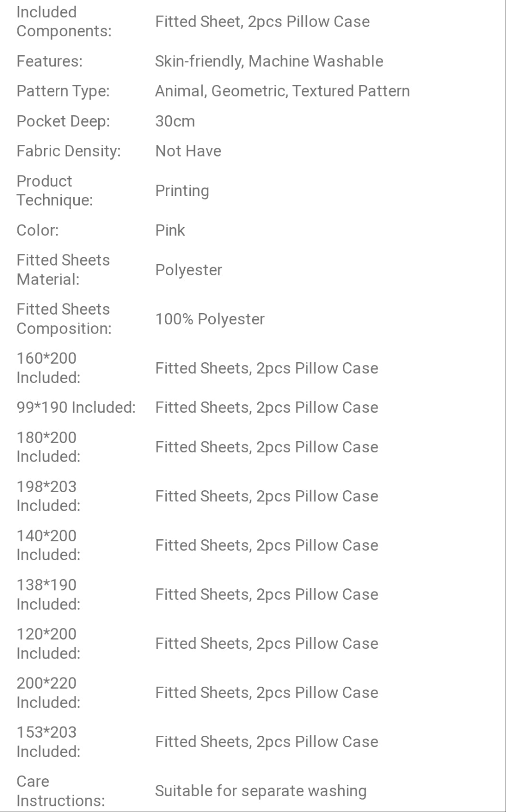Screen dimensions: 506x812
Task: Click "Fitted Sheet, 2pcs Pillow Case" components value
Action: (262, 21)
